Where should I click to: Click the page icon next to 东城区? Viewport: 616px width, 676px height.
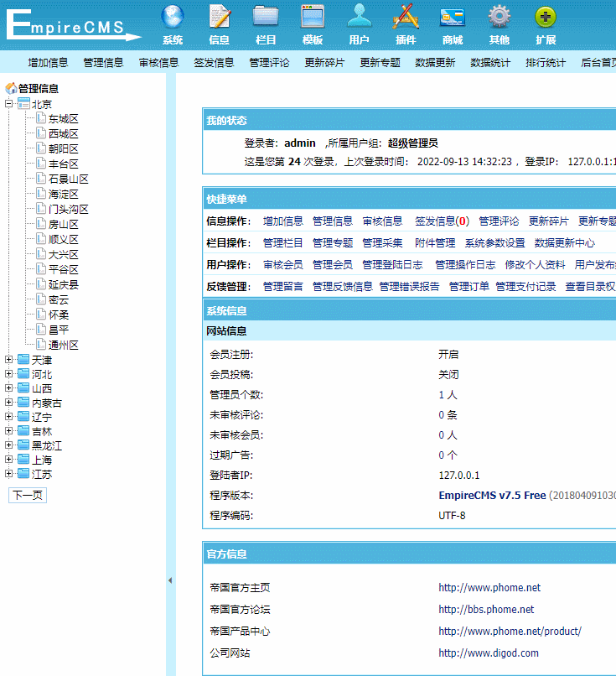tap(41, 118)
